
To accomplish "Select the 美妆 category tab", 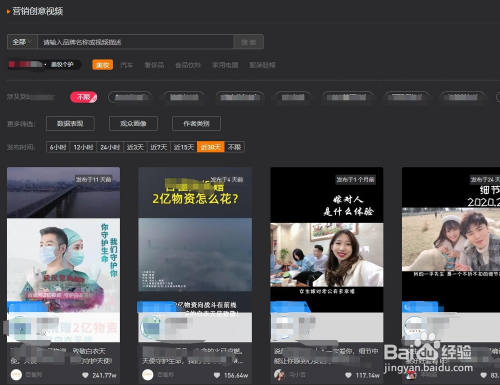I will point(103,65).
